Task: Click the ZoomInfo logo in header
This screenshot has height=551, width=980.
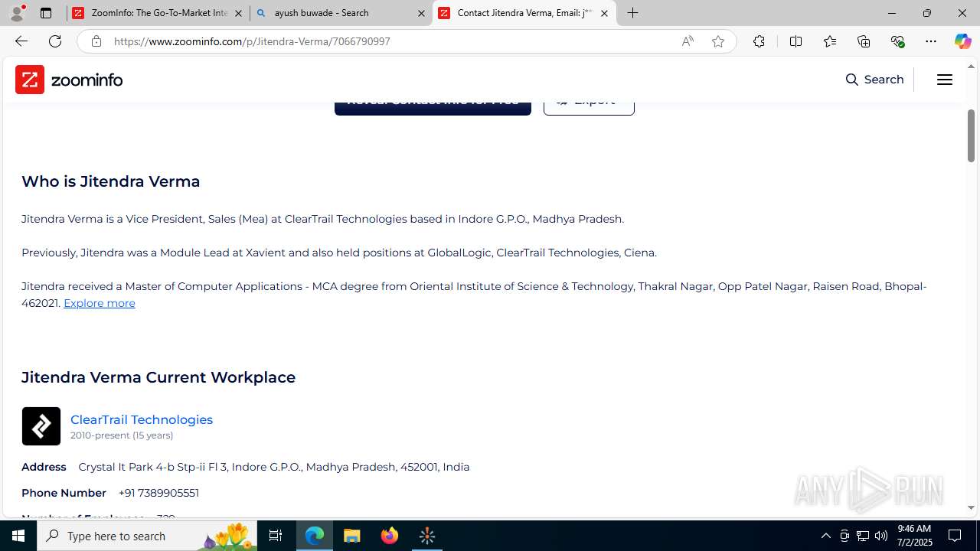Action: pyautogui.click(x=69, y=80)
